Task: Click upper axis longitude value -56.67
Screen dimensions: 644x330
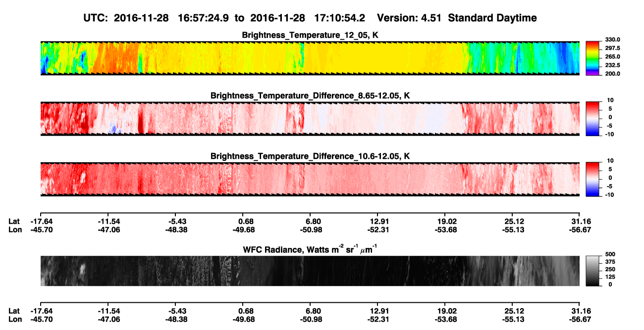Action: pos(580,229)
